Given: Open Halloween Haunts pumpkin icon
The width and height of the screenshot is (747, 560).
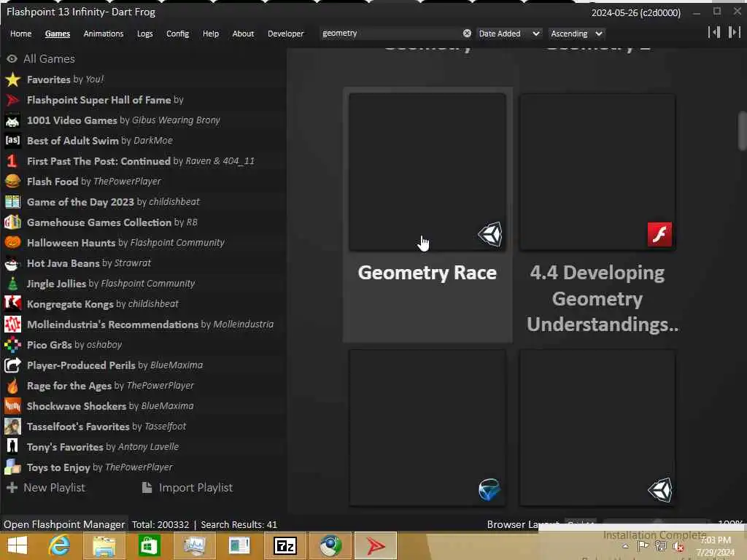Looking at the screenshot, I should tap(12, 243).
